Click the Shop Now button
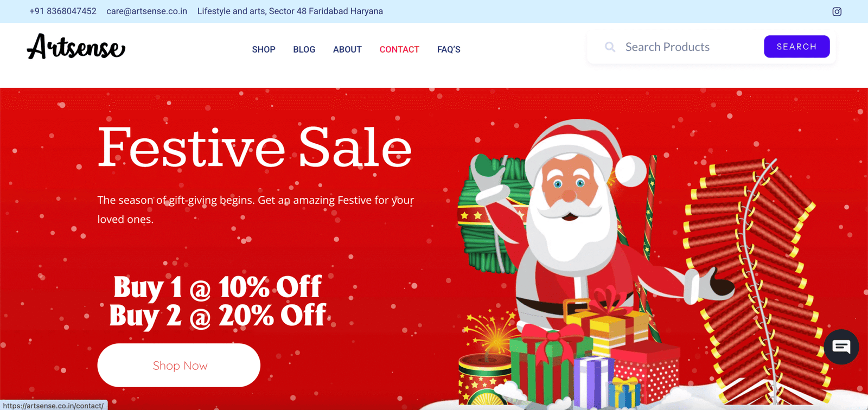This screenshot has height=410, width=868. tap(179, 365)
